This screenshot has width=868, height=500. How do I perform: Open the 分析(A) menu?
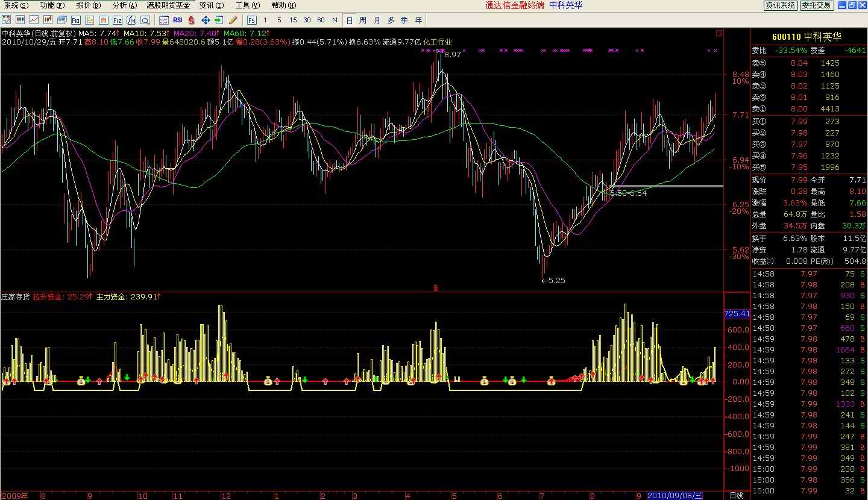pyautogui.click(x=125, y=5)
